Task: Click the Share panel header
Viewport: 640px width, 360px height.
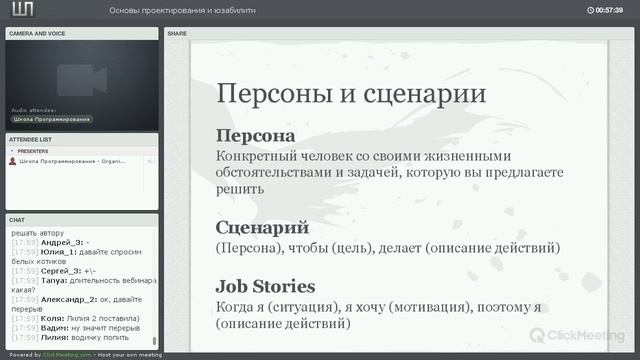Action: 399,33
